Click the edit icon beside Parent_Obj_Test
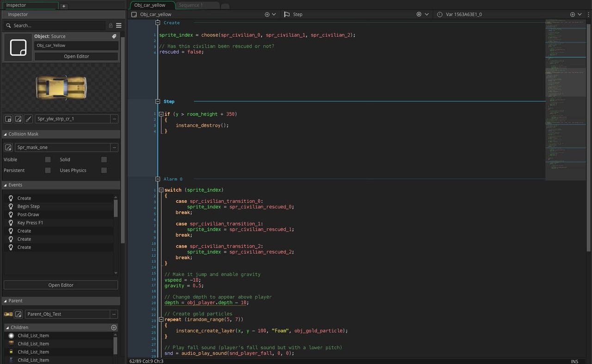Image resolution: width=592 pixels, height=364 pixels. coord(18,314)
